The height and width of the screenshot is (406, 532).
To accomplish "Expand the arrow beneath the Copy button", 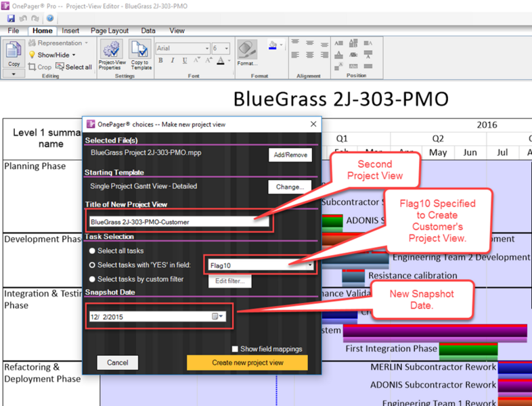I will [x=14, y=73].
